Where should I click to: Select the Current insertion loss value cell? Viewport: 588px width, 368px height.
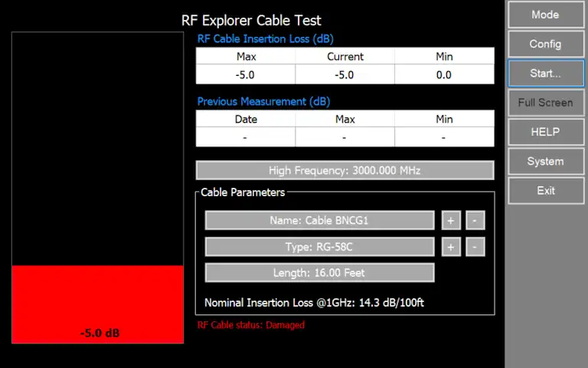click(x=345, y=75)
